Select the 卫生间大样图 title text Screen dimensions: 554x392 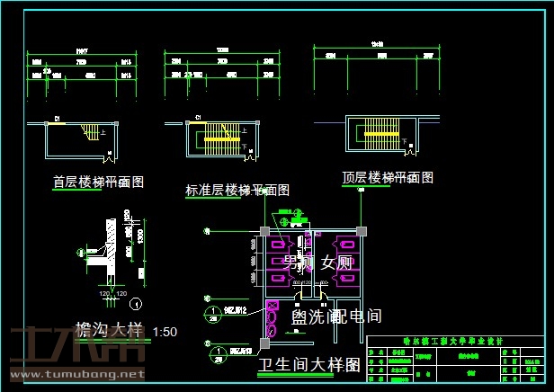[x=308, y=364]
